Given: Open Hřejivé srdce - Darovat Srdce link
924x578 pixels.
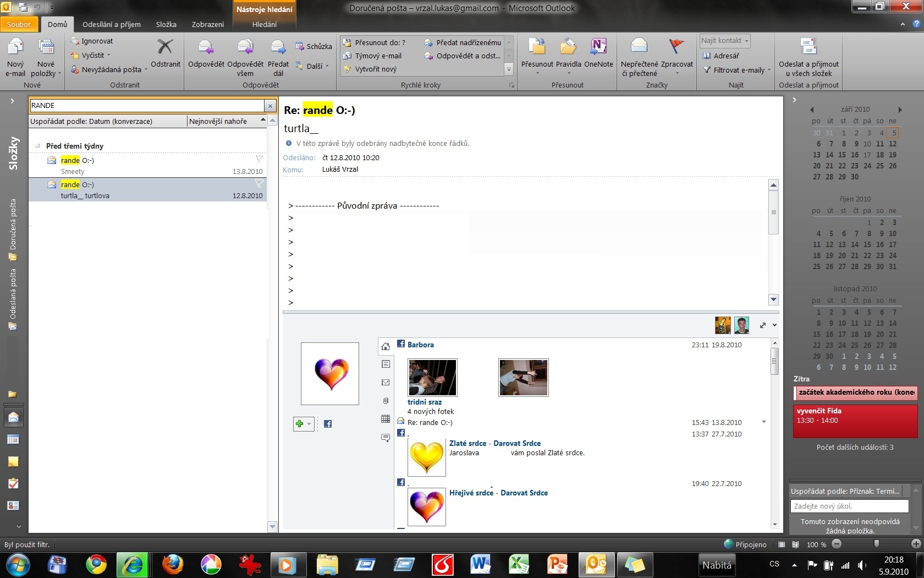Looking at the screenshot, I should pos(498,493).
